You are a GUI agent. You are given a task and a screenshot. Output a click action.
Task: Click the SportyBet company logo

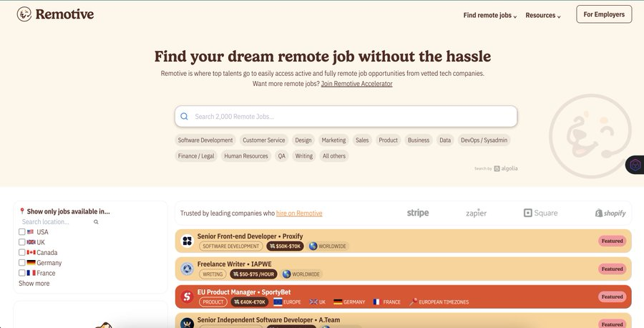187,296
